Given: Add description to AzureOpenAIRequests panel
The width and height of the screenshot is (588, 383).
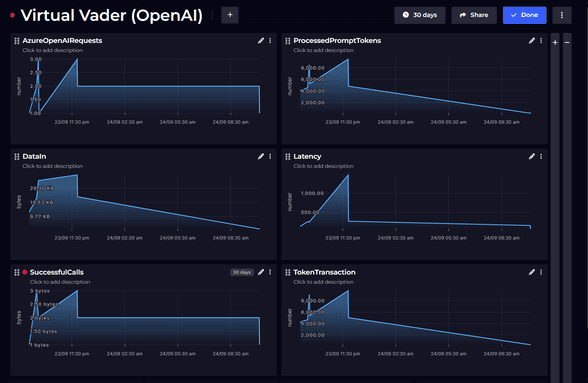Looking at the screenshot, I should tap(52, 50).
